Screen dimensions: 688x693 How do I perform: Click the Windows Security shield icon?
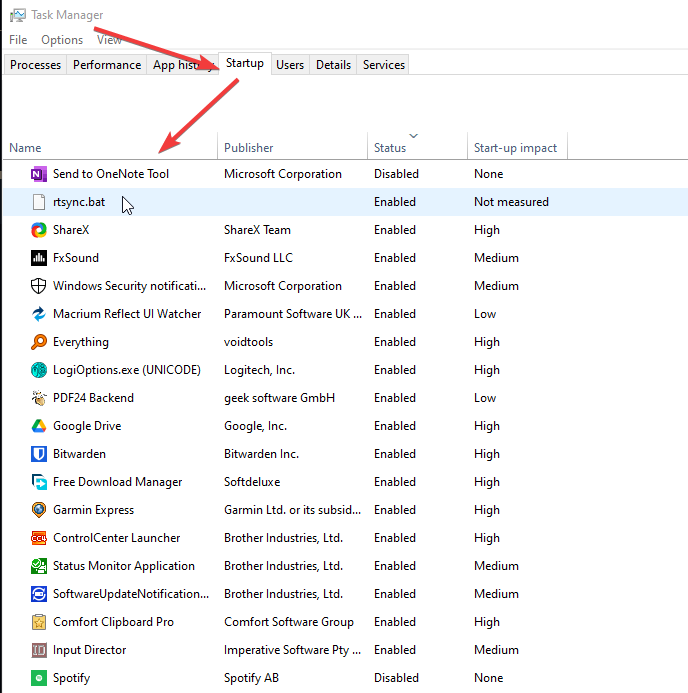click(39, 286)
